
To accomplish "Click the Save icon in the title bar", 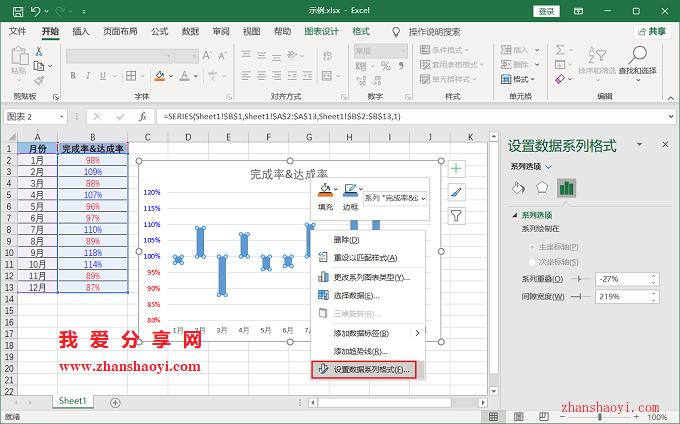I will [x=18, y=11].
